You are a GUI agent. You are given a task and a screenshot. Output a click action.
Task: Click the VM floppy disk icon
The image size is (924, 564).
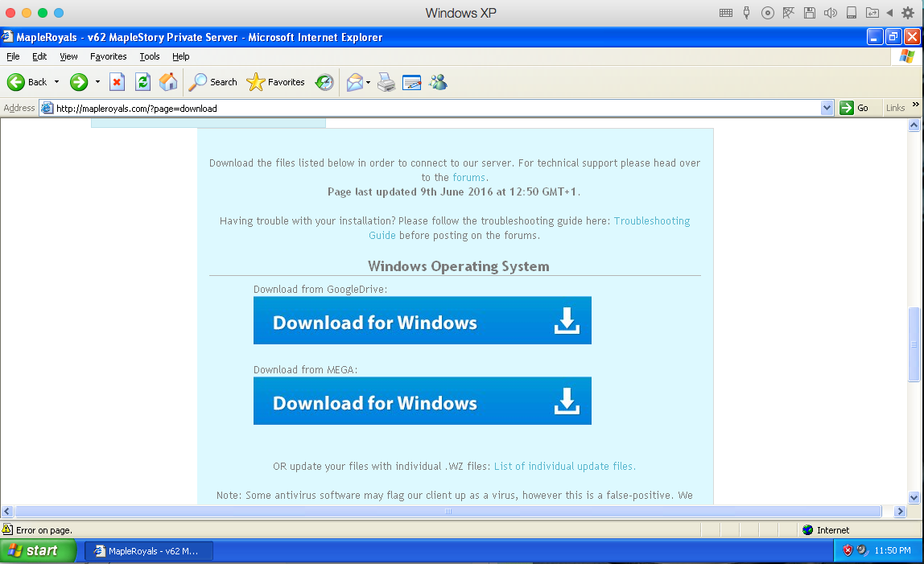pos(810,13)
